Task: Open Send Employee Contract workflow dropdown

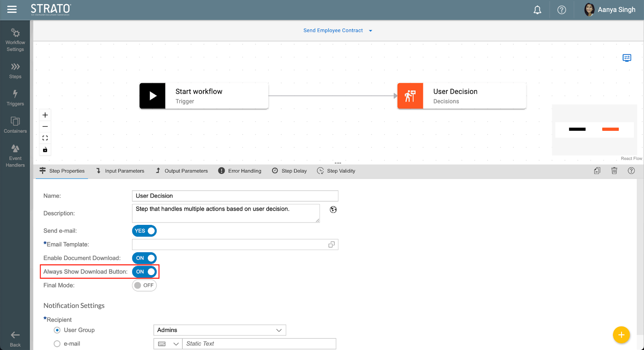Action: (337, 31)
